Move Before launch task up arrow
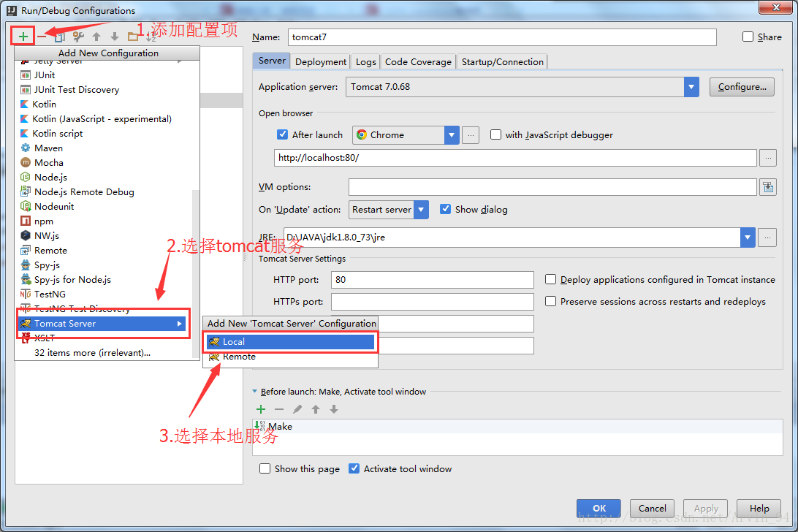Screen dimensions: 798x532 click(x=316, y=409)
